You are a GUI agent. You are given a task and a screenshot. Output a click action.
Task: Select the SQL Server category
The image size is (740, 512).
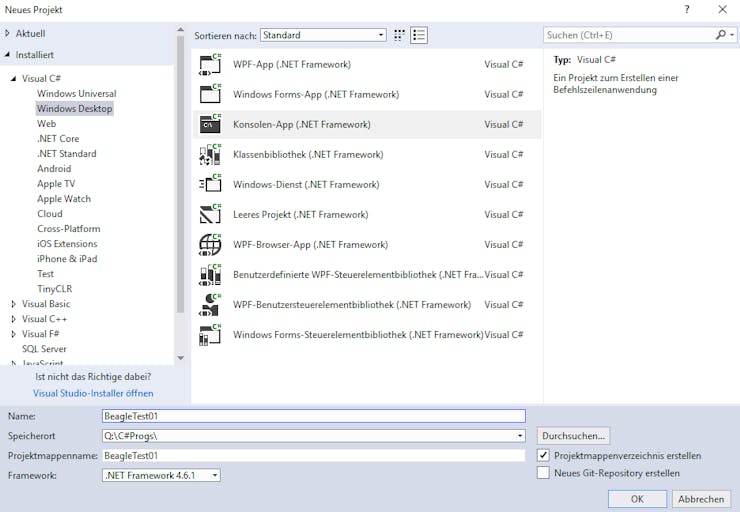click(x=44, y=349)
